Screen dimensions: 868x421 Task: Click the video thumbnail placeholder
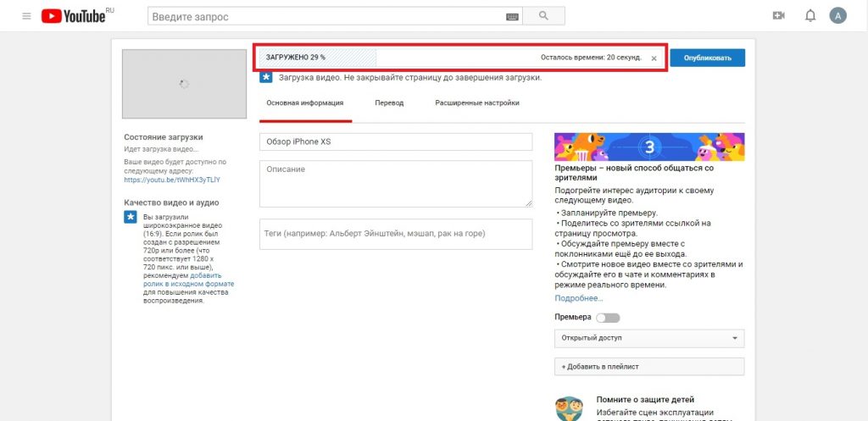(184, 84)
